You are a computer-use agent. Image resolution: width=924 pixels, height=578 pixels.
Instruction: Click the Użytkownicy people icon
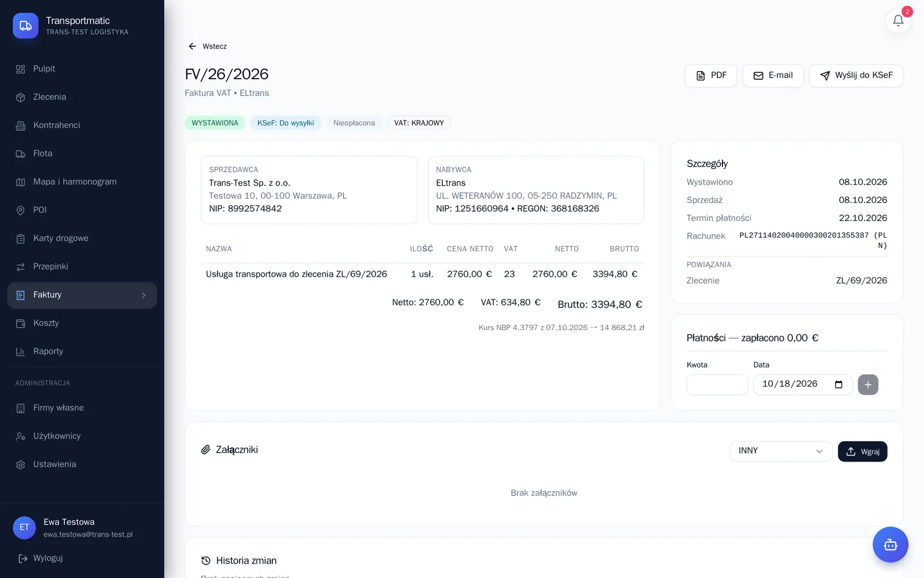[x=21, y=436]
